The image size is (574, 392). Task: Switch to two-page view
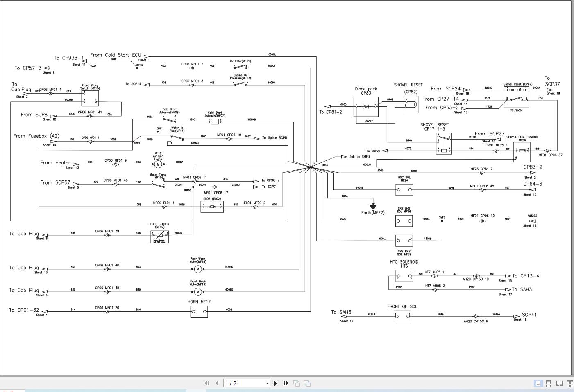[x=559, y=383]
